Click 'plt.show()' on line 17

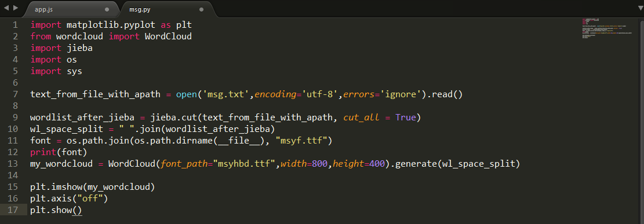(56, 211)
